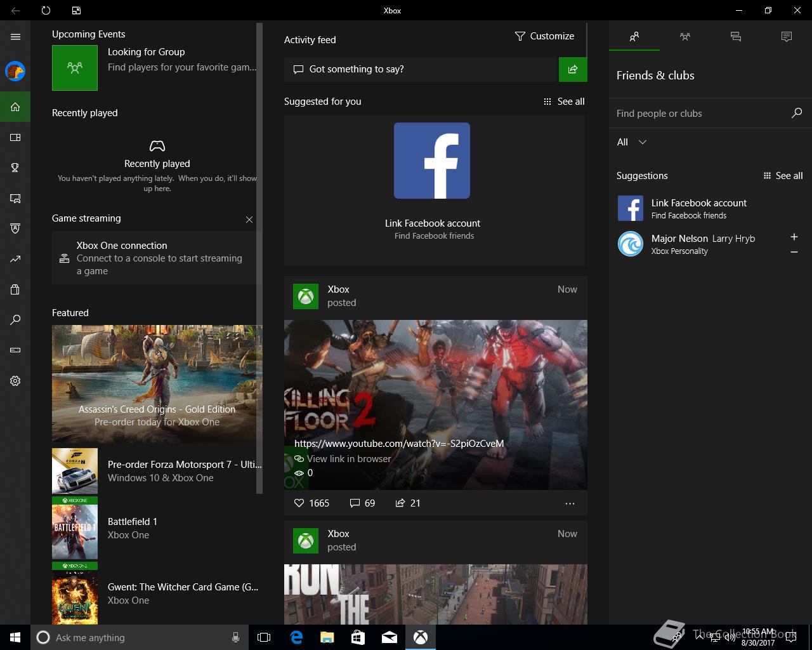Screen dimensions: 812x650
Task: Open the Link Facebook account card in the feed
Action: [434, 190]
